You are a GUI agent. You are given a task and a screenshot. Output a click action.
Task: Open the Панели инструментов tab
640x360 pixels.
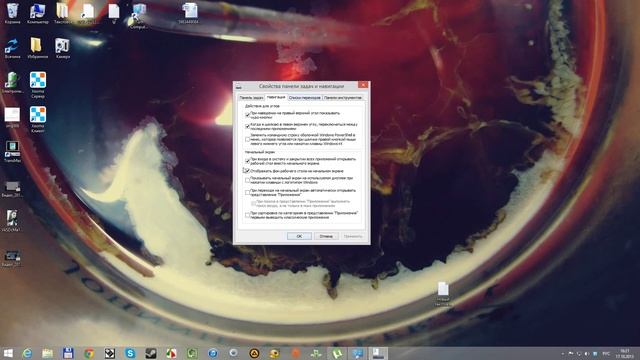343,98
